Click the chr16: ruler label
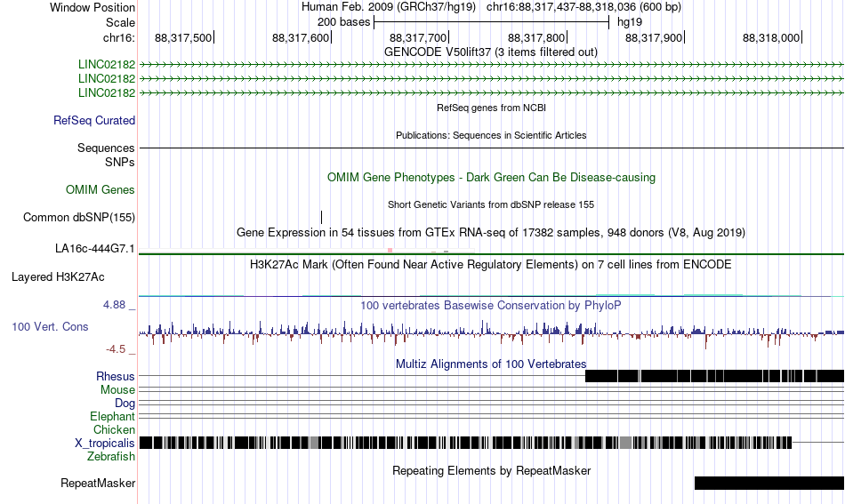The image size is (845, 504). (x=118, y=37)
